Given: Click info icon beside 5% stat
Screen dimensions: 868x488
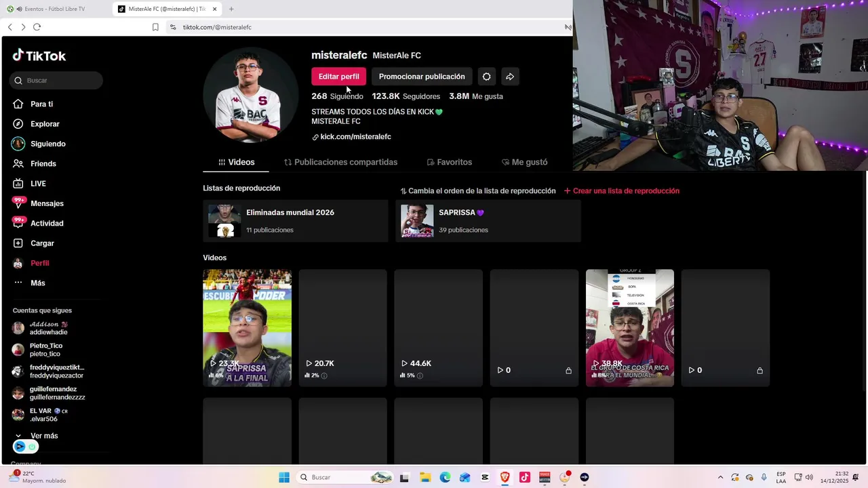Looking at the screenshot, I should click(420, 375).
